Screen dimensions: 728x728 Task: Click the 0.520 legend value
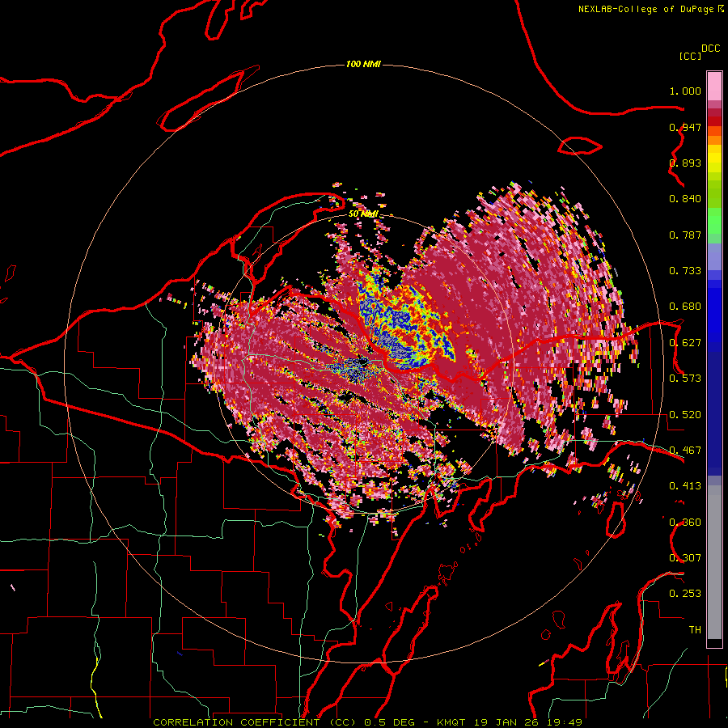click(x=685, y=415)
